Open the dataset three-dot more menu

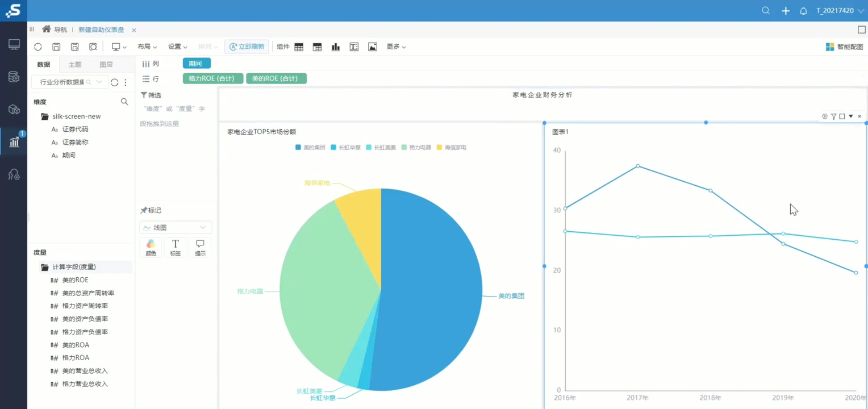pos(126,82)
